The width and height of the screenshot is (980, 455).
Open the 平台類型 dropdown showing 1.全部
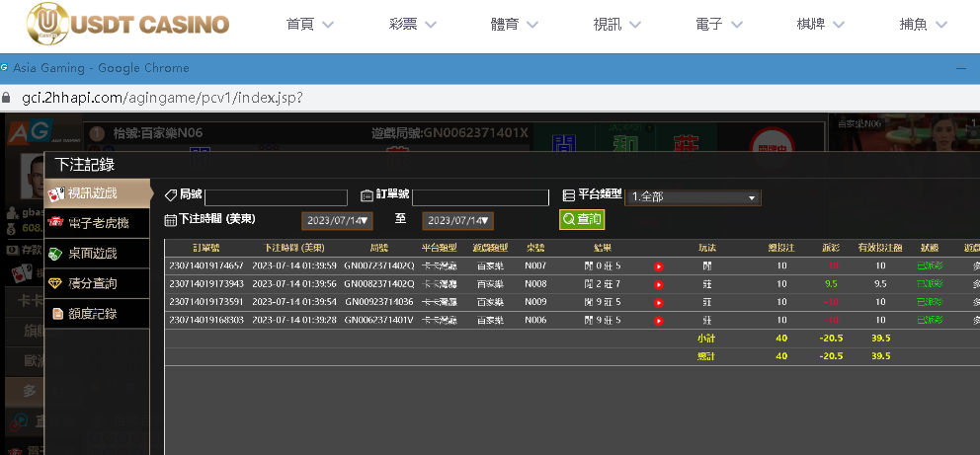click(x=693, y=197)
